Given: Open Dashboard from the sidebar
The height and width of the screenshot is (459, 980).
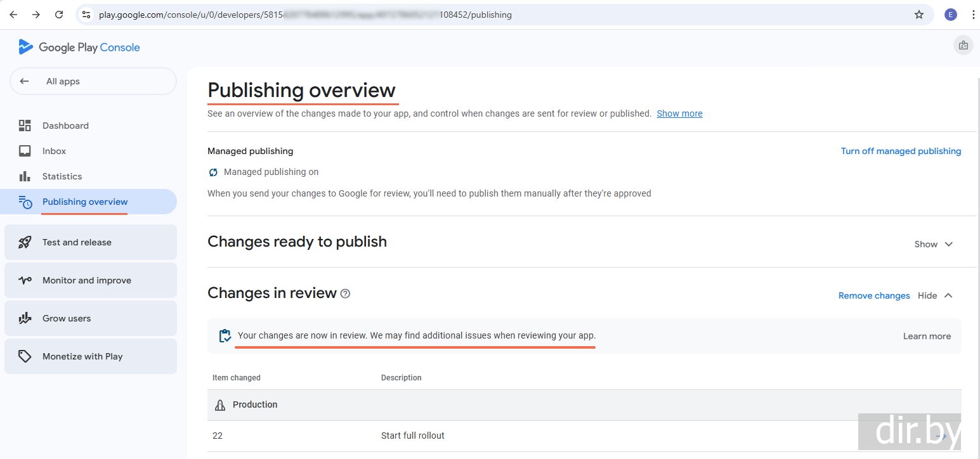Looking at the screenshot, I should click(65, 126).
